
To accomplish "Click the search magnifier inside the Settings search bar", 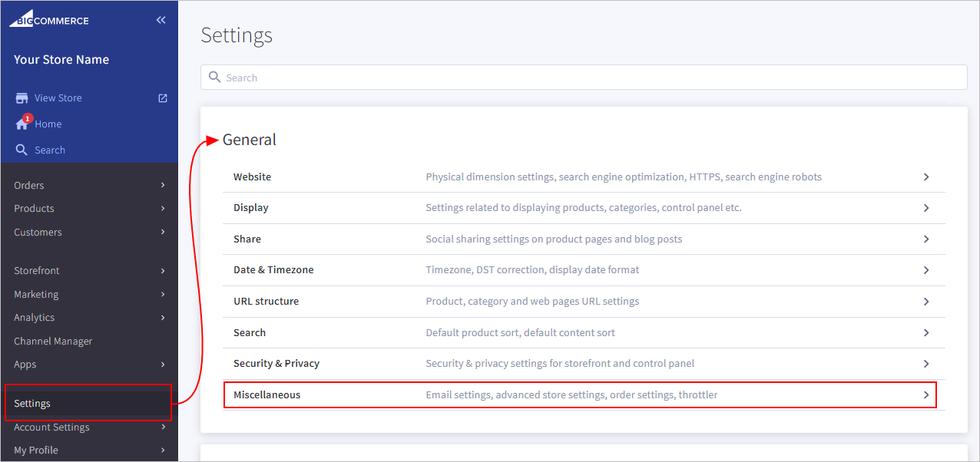I will [214, 77].
